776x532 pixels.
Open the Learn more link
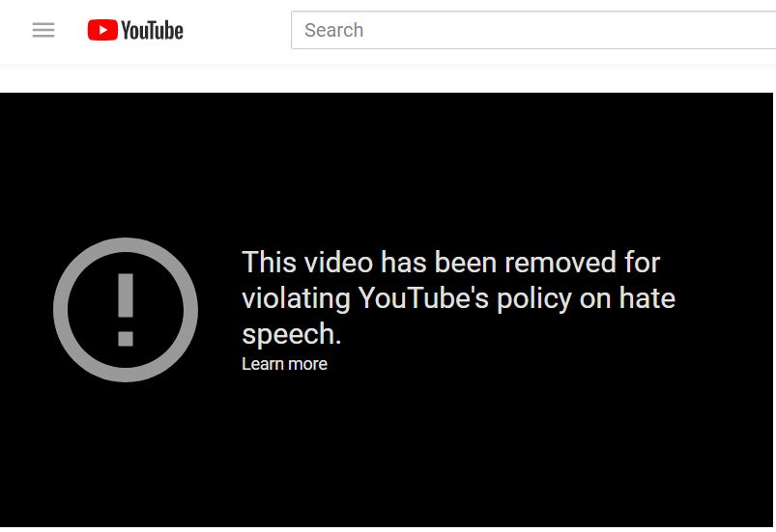point(284,364)
